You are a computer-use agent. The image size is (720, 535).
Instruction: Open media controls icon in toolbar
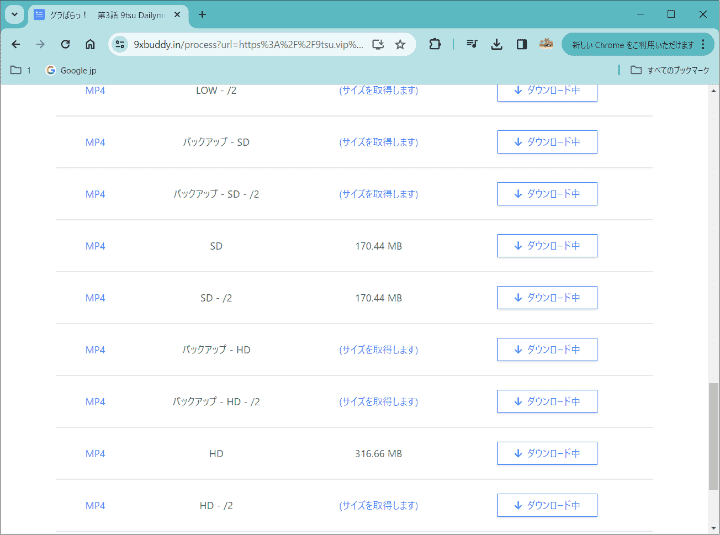[472, 44]
